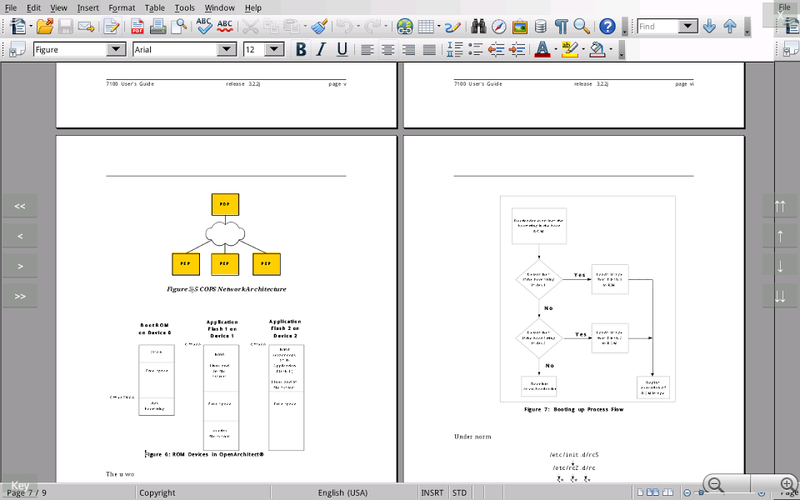Click the Paste clipboard icon
The height and width of the screenshot is (500, 800).
point(291,26)
